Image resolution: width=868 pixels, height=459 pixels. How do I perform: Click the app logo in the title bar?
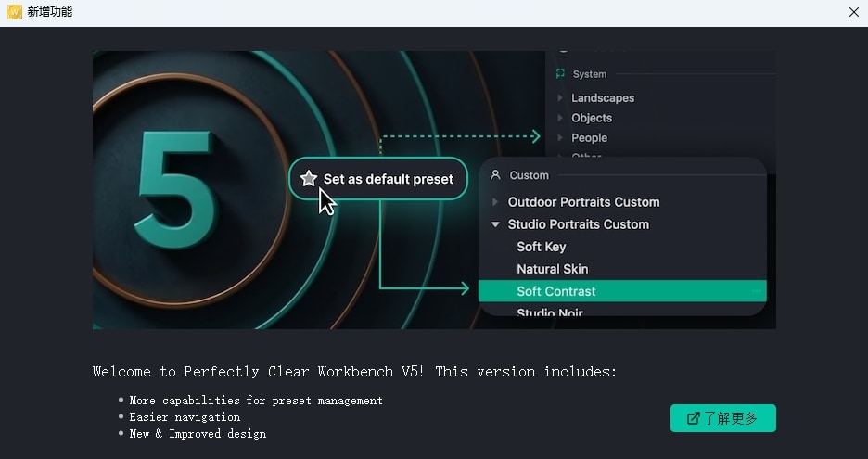coord(14,12)
